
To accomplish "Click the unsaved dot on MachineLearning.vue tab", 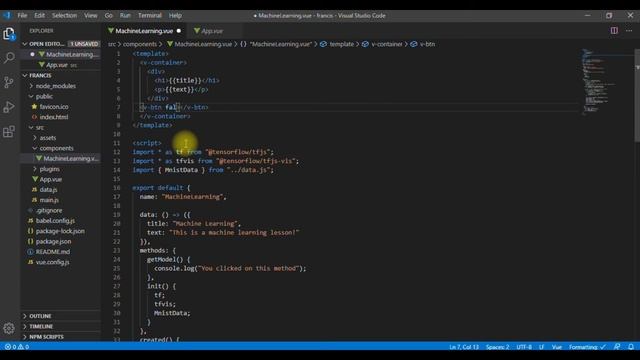I will (179, 31).
